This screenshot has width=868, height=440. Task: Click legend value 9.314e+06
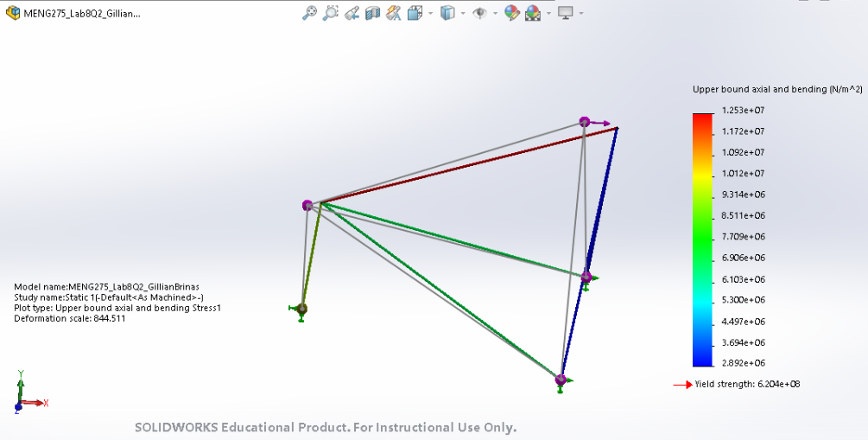[x=744, y=194]
